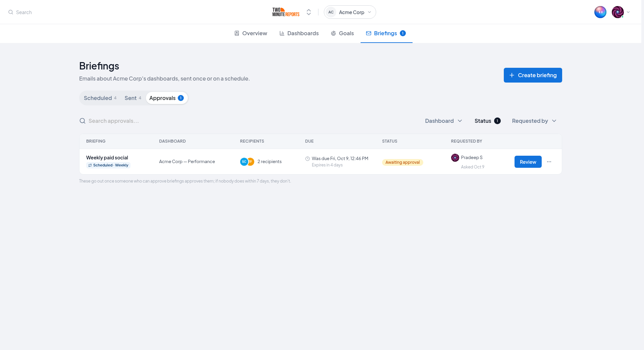This screenshot has height=350, width=644.
Task: Expand the Acme Corp workspace dropdown
Action: pos(350,12)
